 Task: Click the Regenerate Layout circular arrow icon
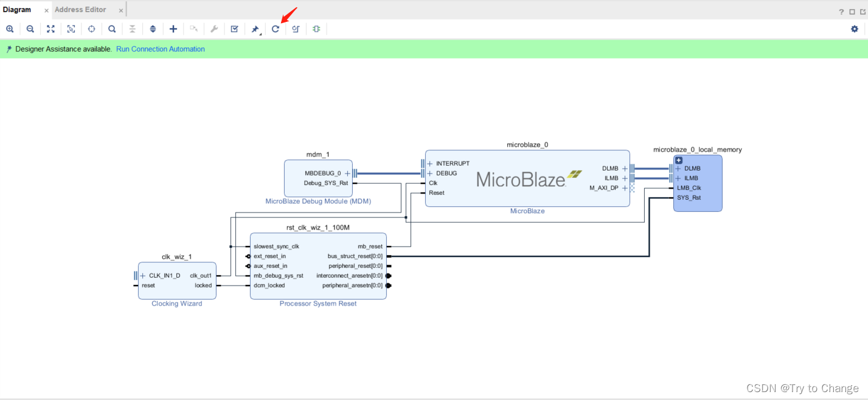(275, 29)
